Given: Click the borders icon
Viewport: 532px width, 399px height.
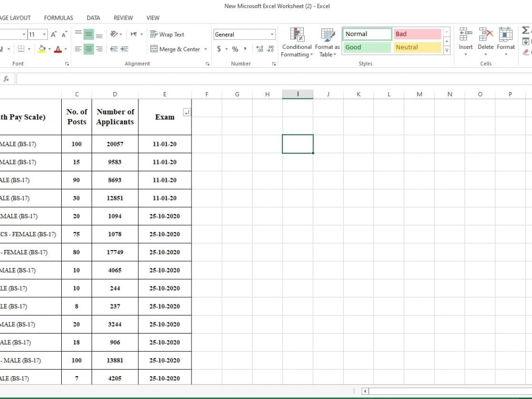Looking at the screenshot, I should pos(21,49).
